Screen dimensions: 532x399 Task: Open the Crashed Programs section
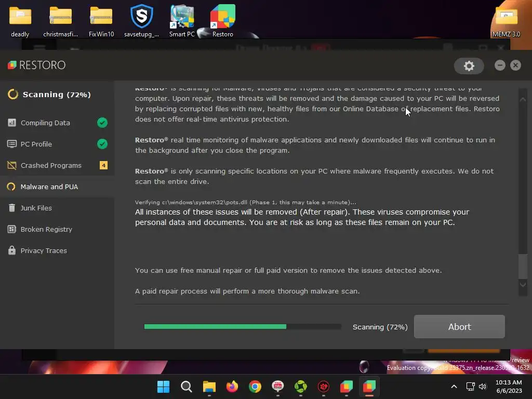[x=57, y=166]
